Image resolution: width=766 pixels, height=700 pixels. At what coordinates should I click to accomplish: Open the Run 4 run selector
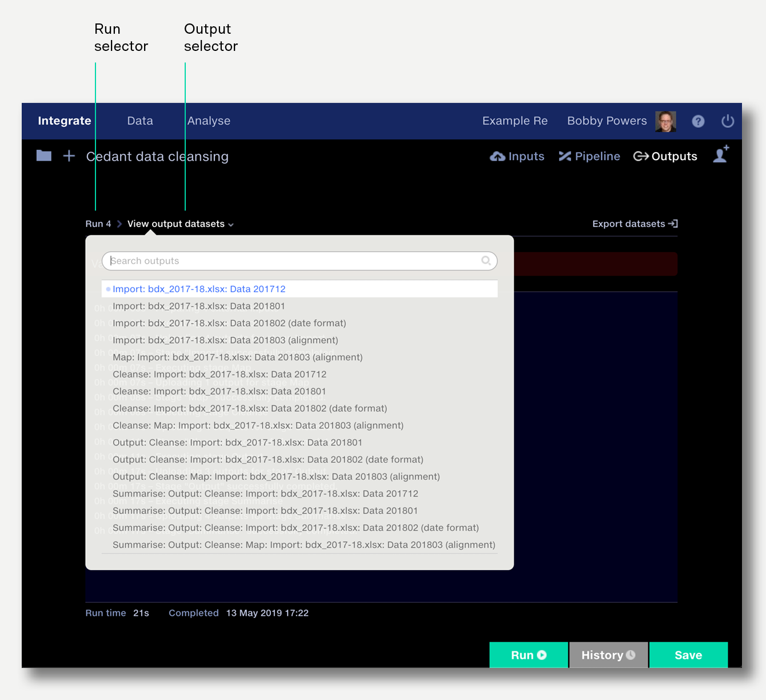(98, 224)
